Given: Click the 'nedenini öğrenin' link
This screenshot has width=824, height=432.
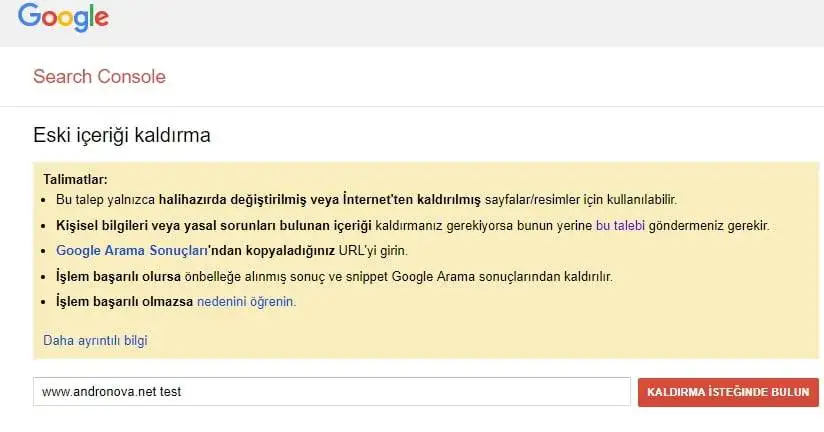Looking at the screenshot, I should [246, 302].
